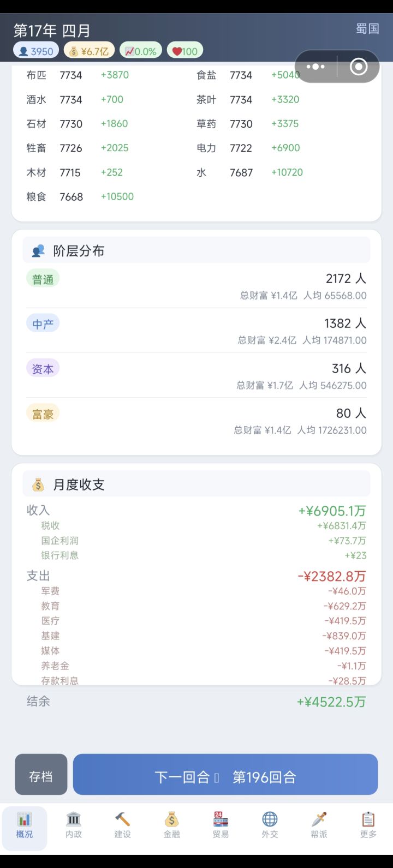This screenshot has height=868, width=393.
Task: Tap the growth rate 0.0% badge
Action: click(141, 51)
